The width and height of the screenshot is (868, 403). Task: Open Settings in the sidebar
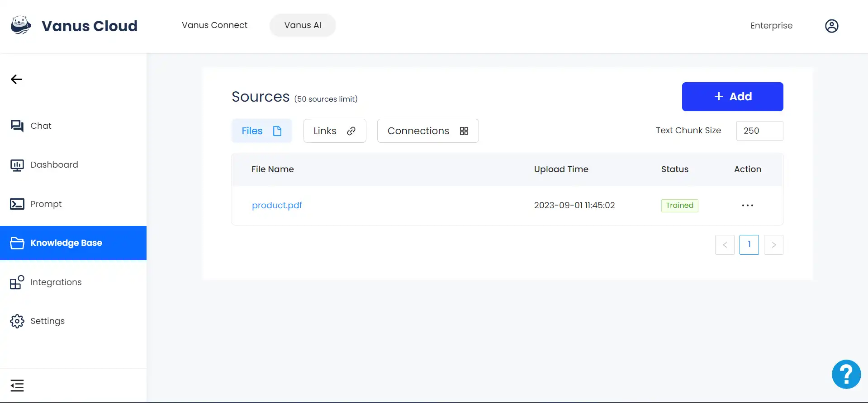(x=73, y=321)
